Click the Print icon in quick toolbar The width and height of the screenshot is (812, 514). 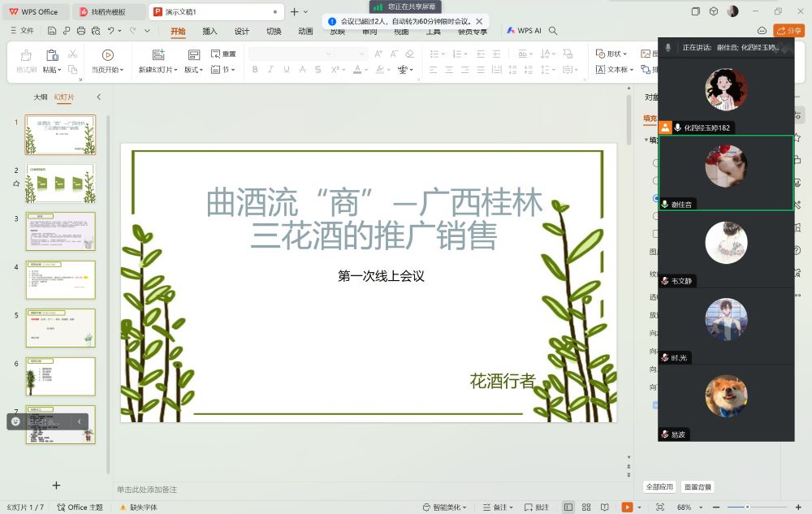point(80,31)
